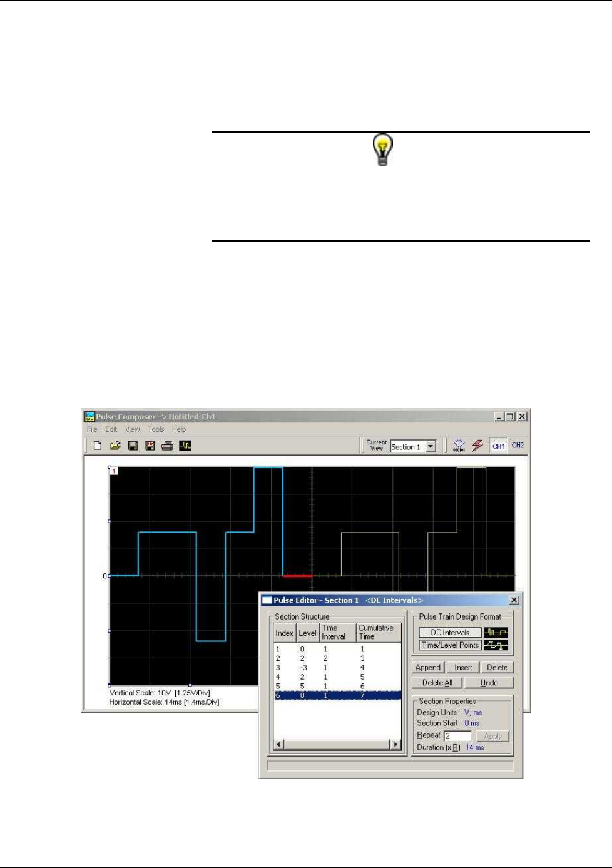Click the Repeat input field

pos(457,737)
